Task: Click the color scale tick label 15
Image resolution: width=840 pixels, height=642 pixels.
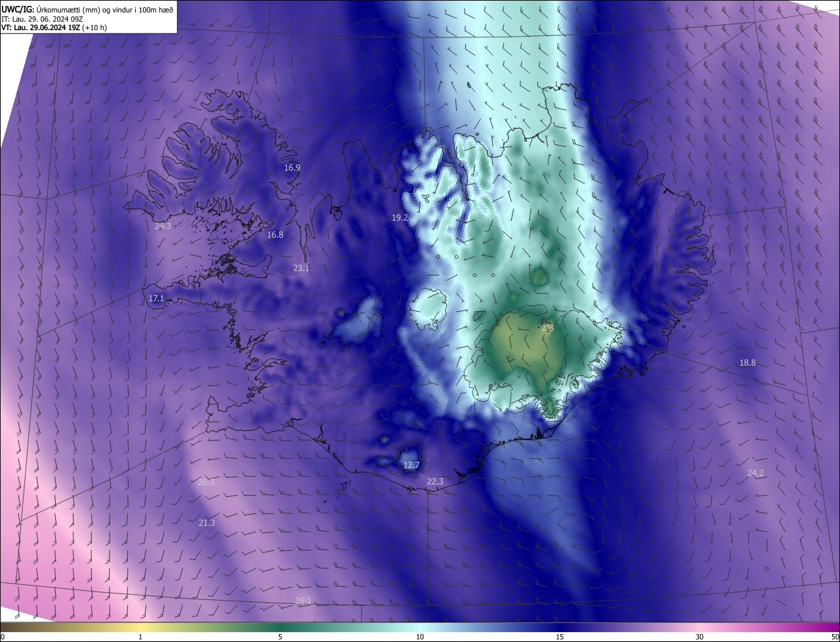Action: click(560, 637)
